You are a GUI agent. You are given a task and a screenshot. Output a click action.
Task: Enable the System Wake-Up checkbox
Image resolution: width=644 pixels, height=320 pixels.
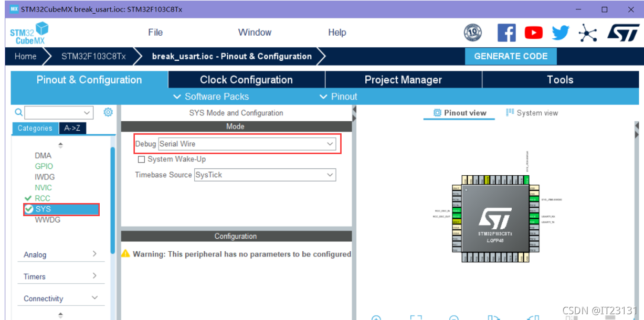(x=141, y=159)
